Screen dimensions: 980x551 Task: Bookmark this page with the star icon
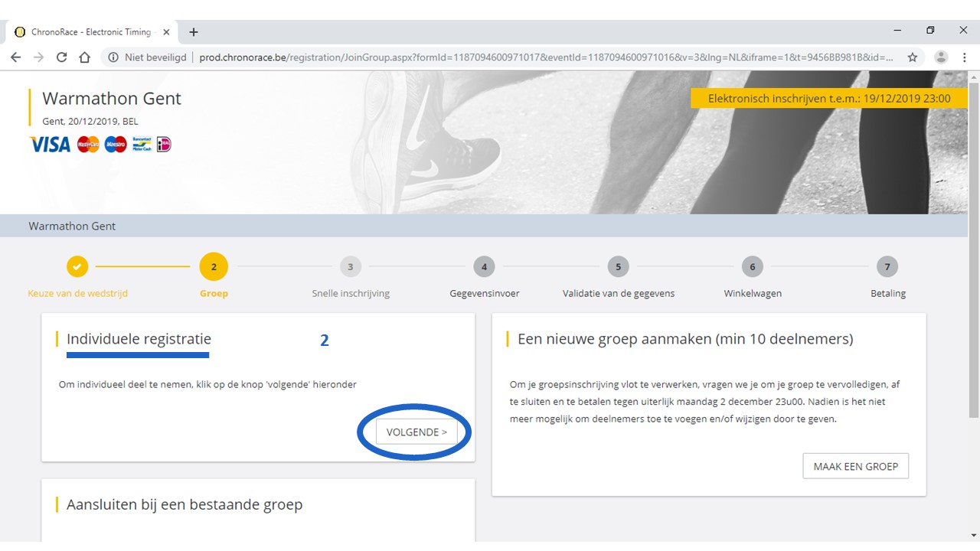click(x=913, y=57)
